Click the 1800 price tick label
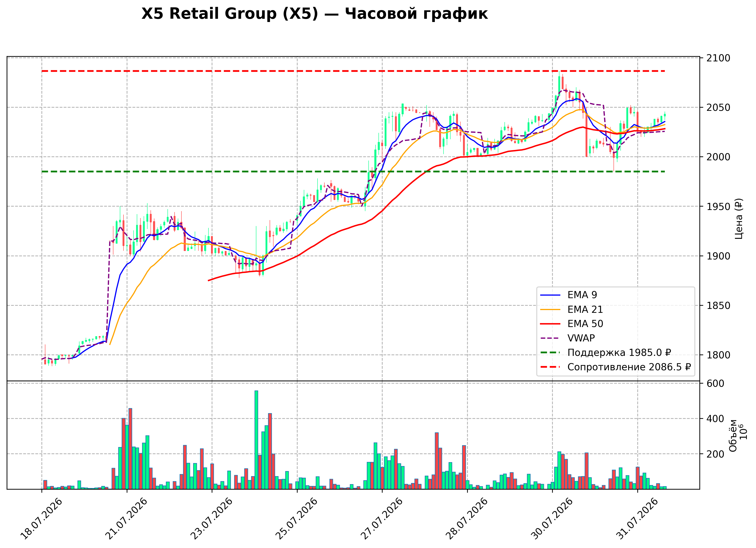The height and width of the screenshot is (548, 756). coord(718,355)
